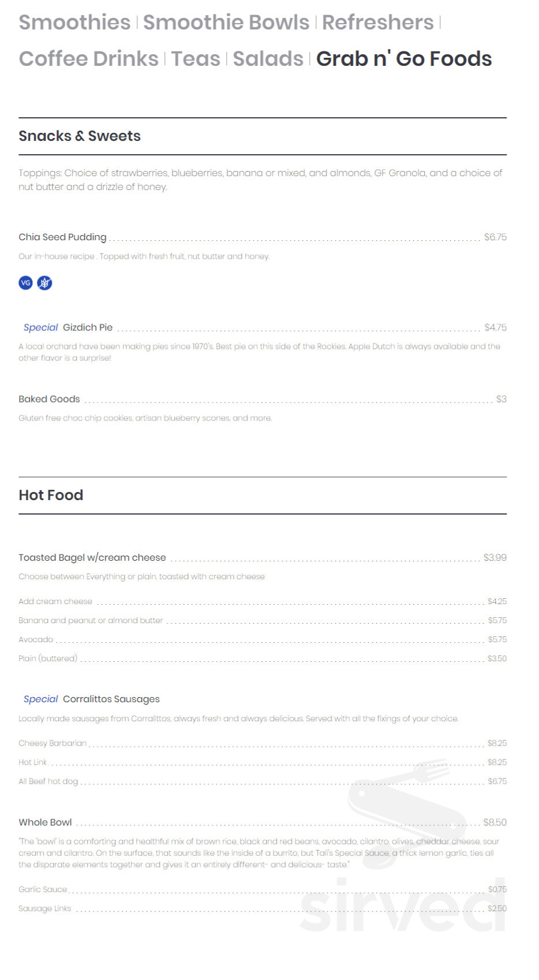
Task: Click the Special label beside Gizdich Pie
Action: coord(40,327)
